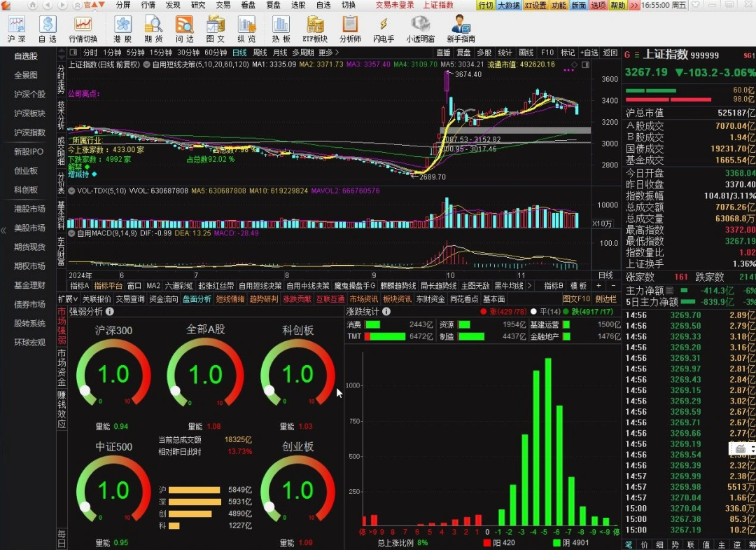Click the home navigation icon in title bar
This screenshot has height=550, width=756.
point(33,5)
